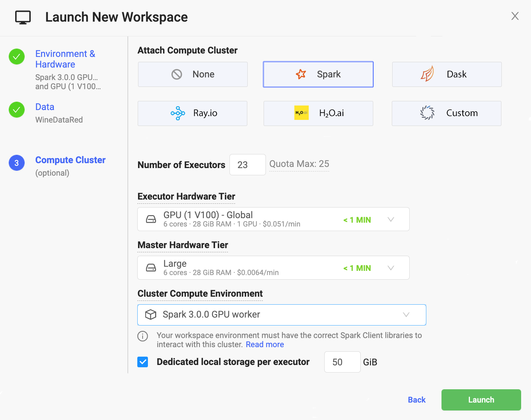Click the green checkmark beside Data step
The image size is (531, 420).
click(16, 110)
